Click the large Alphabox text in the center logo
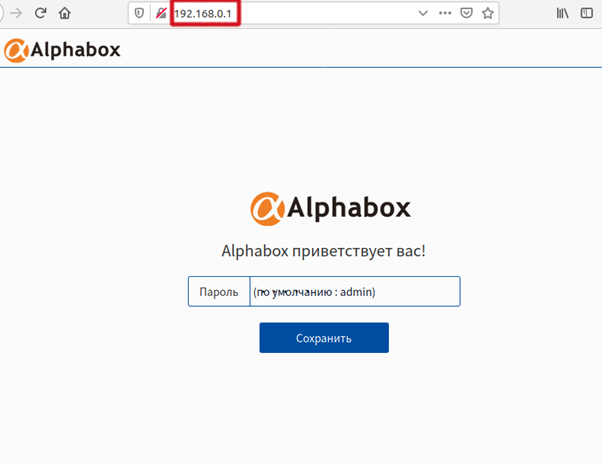Image resolution: width=602 pixels, height=464 pixels. click(349, 208)
